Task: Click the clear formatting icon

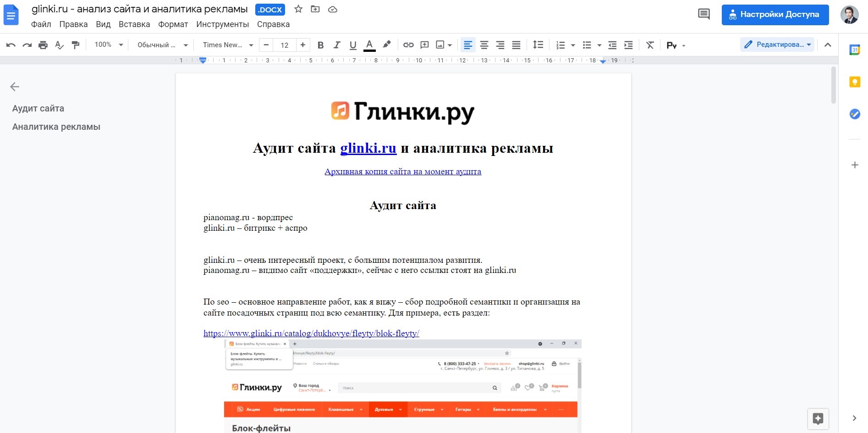Action: [x=649, y=44]
